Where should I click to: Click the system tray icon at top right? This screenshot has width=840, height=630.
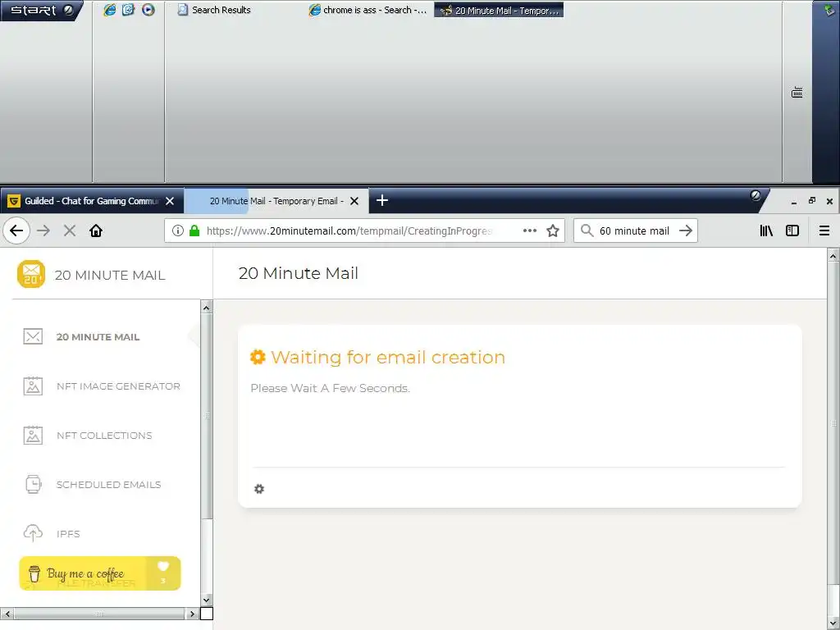(830, 8)
